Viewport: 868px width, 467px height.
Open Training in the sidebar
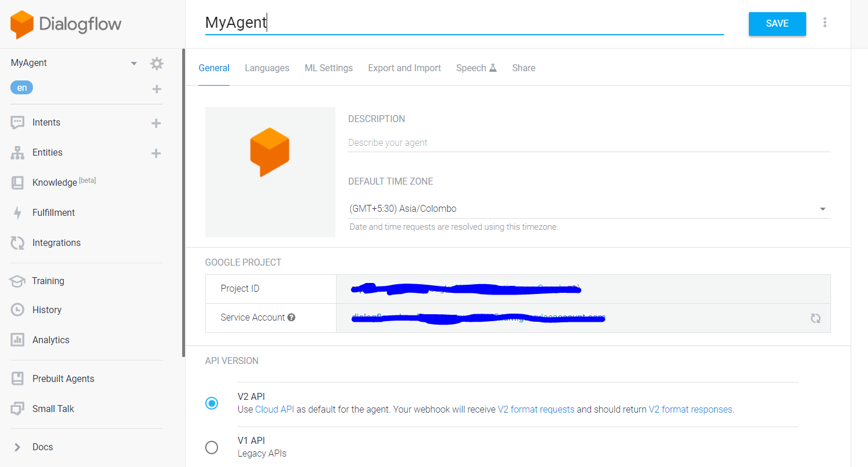(x=48, y=281)
